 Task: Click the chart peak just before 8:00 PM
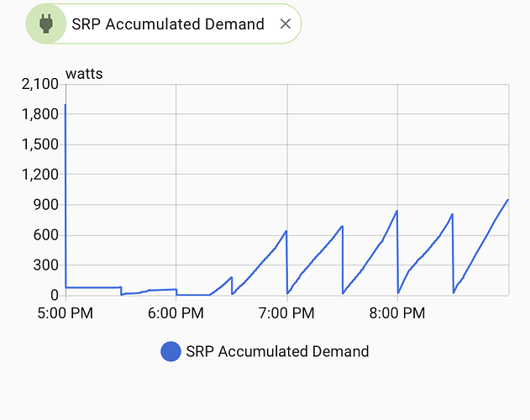[396, 211]
